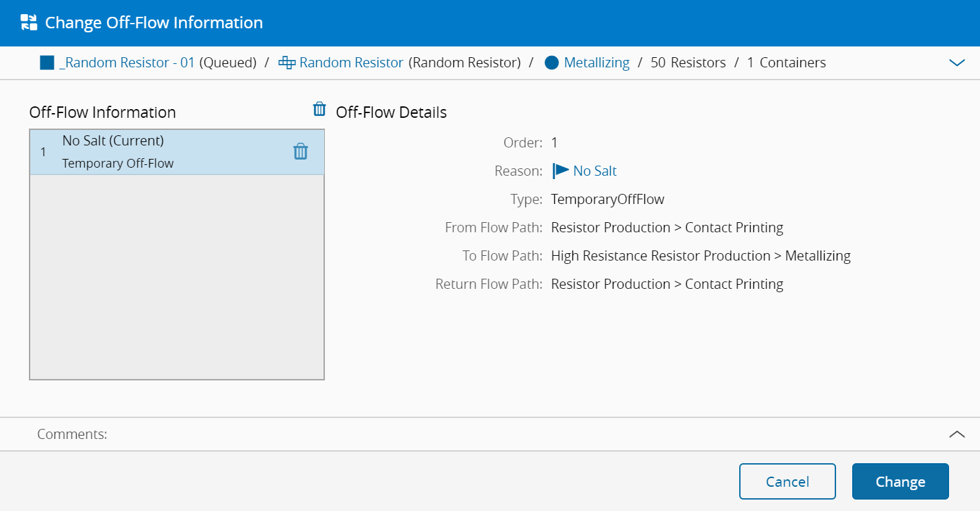Open the _Random Resistor - 01 link

tap(126, 63)
